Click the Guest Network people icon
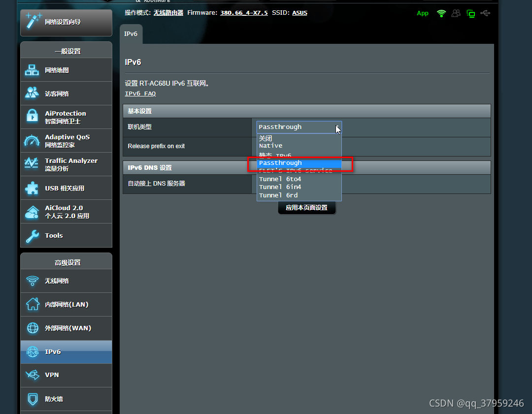532x414 pixels. pyautogui.click(x=32, y=93)
